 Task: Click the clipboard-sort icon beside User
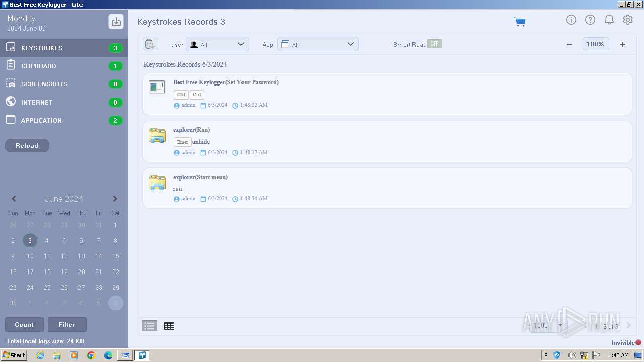150,44
